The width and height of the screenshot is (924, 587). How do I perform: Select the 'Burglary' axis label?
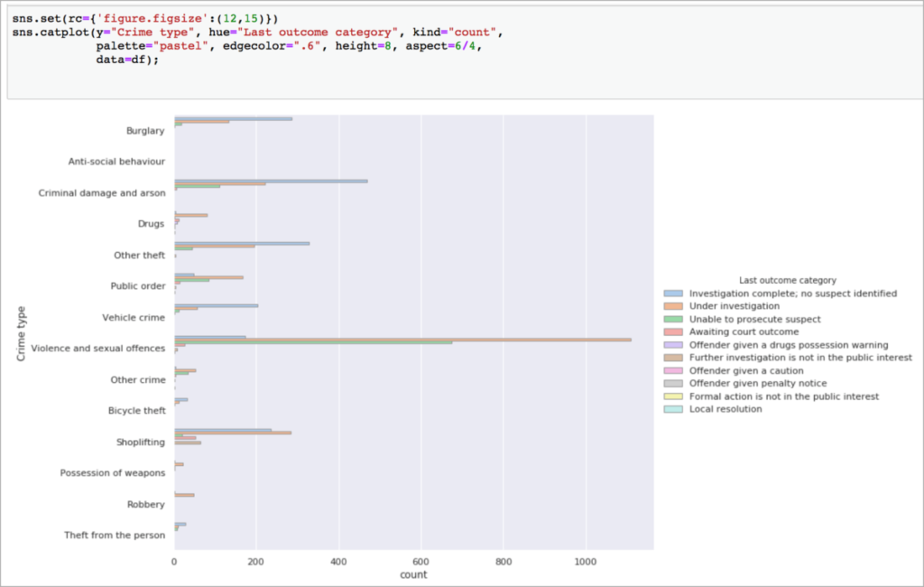(x=147, y=130)
